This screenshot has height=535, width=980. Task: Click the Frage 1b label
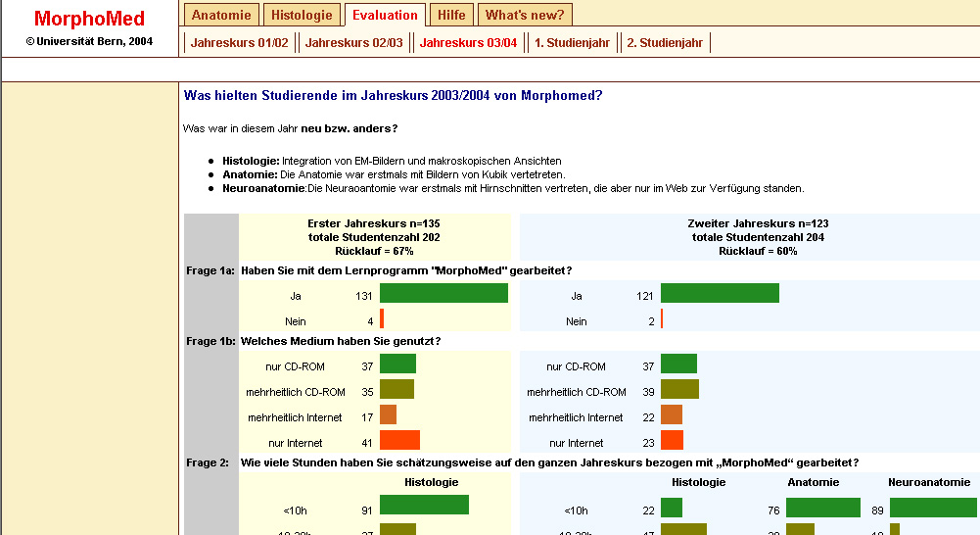[x=210, y=342]
